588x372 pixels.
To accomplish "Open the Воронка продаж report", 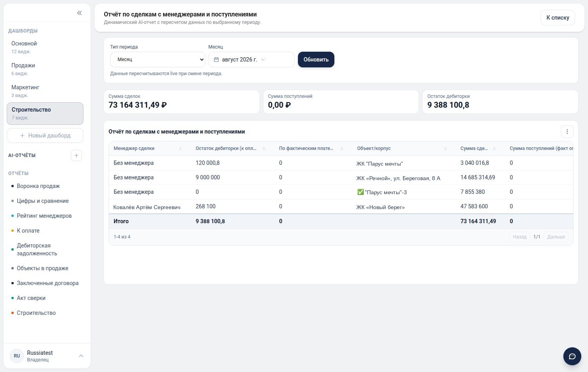I will tap(38, 186).
